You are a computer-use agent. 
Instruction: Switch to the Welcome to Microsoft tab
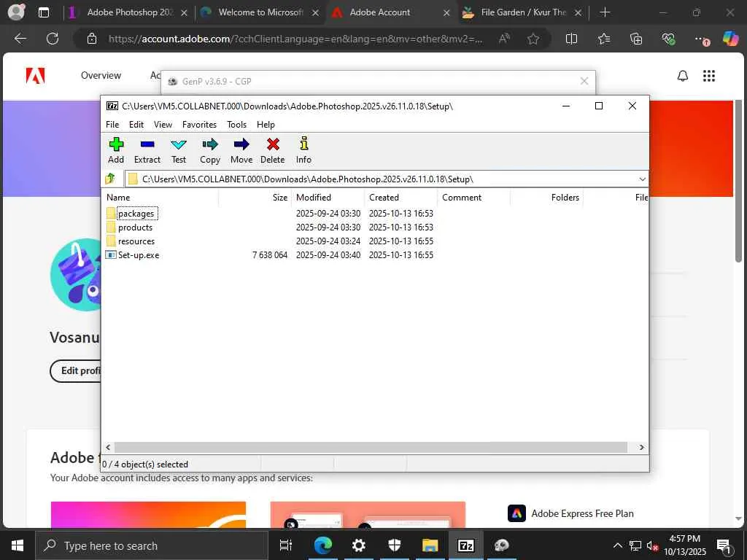click(x=260, y=12)
